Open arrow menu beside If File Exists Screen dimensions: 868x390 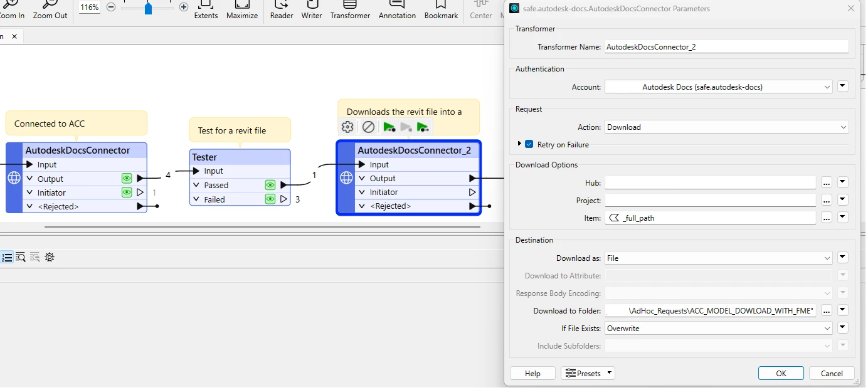(843, 328)
